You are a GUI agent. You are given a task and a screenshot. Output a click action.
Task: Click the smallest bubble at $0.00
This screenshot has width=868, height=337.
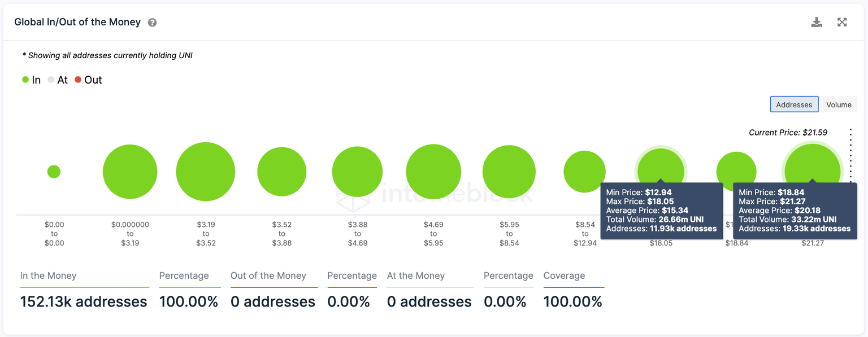[x=54, y=172]
